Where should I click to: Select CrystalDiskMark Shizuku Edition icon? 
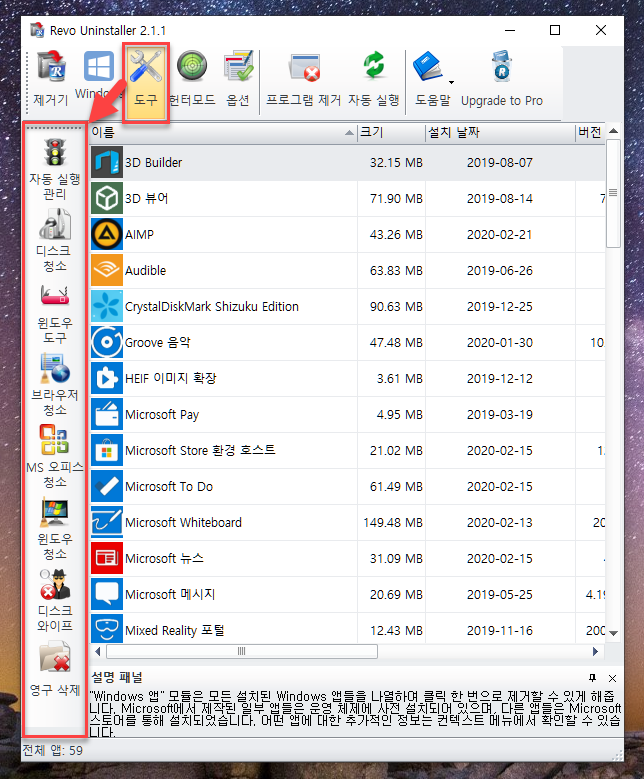coord(107,307)
